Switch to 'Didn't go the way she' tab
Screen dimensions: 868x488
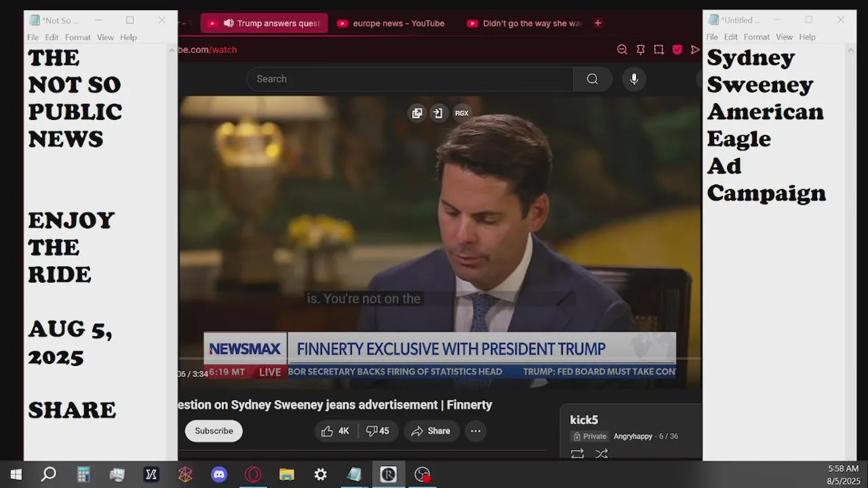pos(524,23)
